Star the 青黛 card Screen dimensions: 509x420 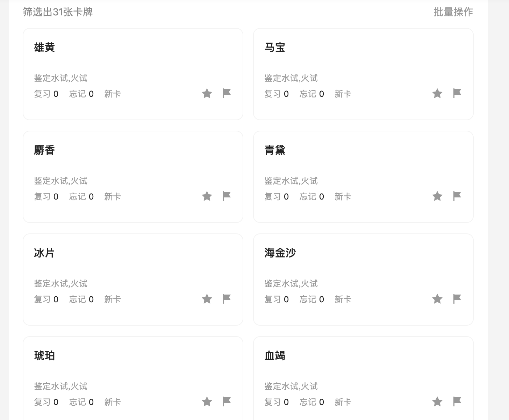pyautogui.click(x=437, y=196)
